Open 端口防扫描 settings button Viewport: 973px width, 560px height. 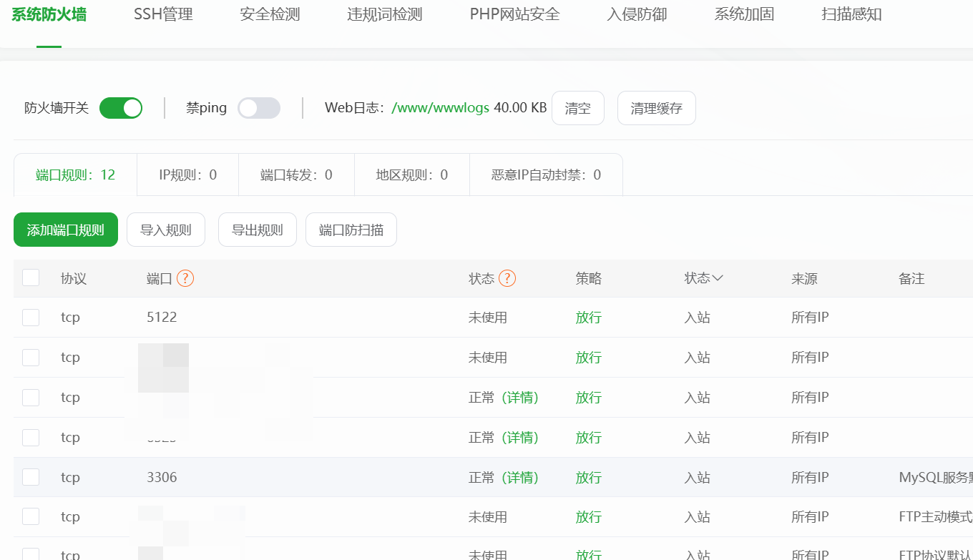pyautogui.click(x=351, y=230)
